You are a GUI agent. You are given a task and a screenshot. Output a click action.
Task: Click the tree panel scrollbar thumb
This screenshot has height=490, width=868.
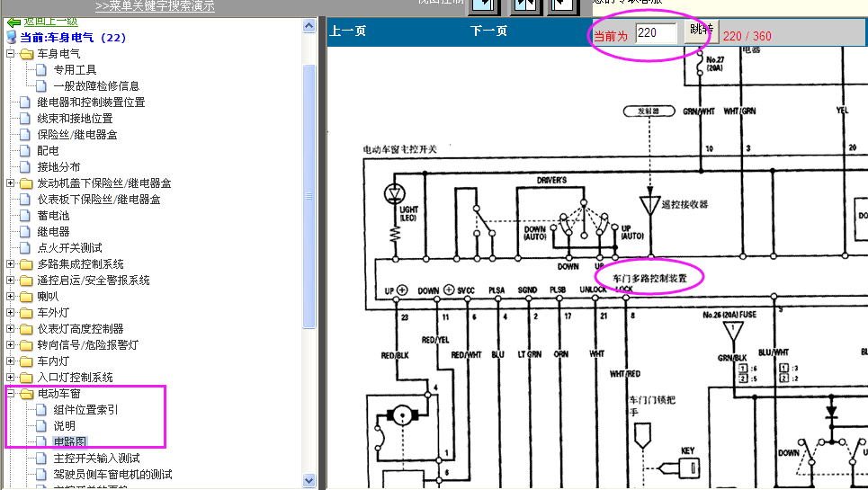[309, 196]
